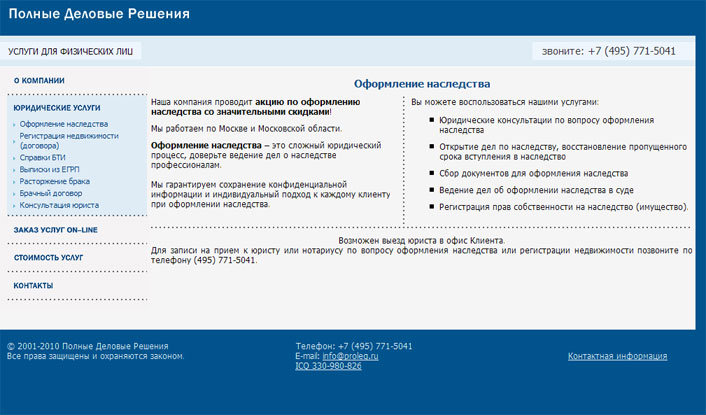Open Контактная информация footer link
Screen dimensions: 706x415
pos(617,356)
